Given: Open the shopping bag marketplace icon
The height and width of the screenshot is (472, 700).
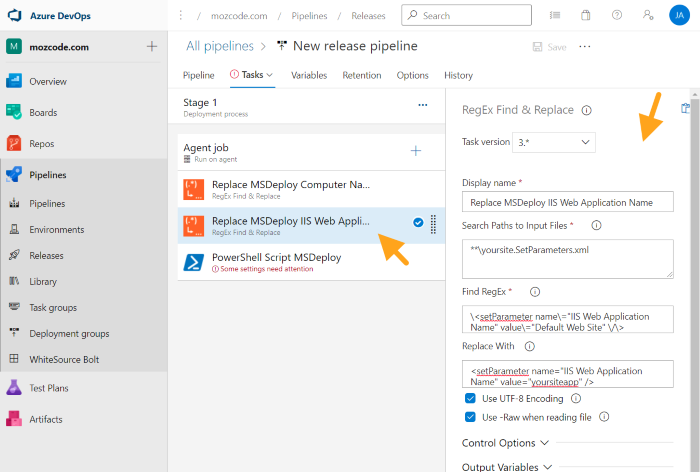Looking at the screenshot, I should point(586,16).
